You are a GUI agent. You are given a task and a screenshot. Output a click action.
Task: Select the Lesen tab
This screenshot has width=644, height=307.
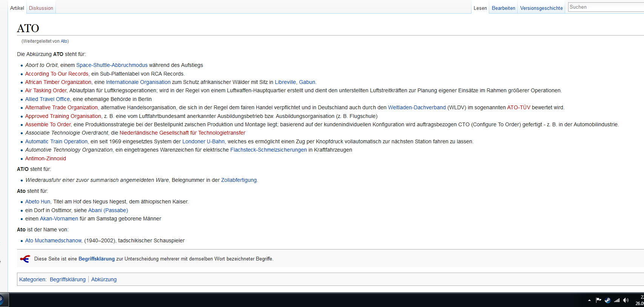pos(480,8)
